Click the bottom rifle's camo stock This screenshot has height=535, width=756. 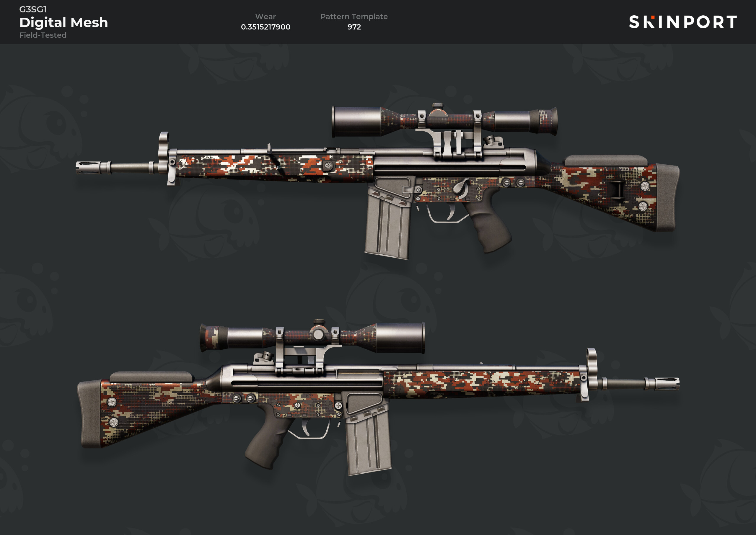pyautogui.click(x=155, y=412)
